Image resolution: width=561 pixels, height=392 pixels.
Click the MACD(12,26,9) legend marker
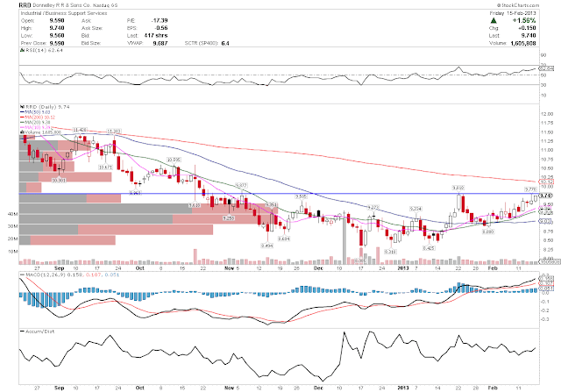[22, 275]
